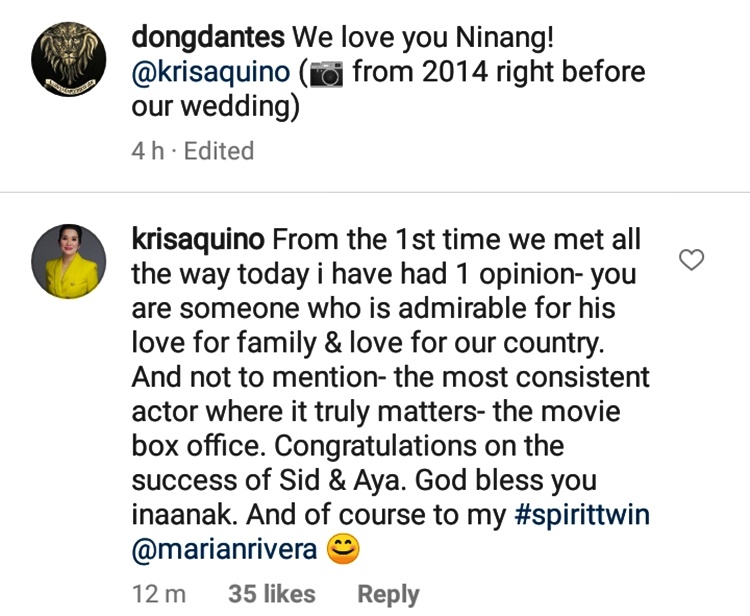750x616 pixels.
Task: Visit the krisaquino commenter username
Action: (x=198, y=241)
